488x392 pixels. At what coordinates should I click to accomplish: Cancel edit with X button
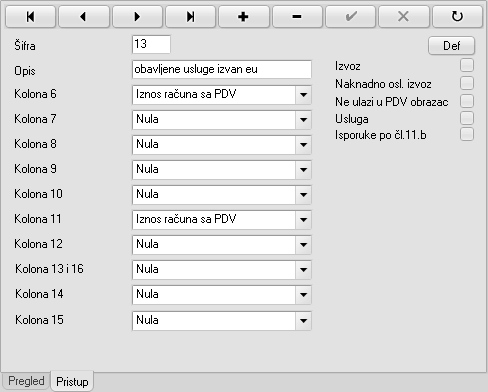click(404, 16)
